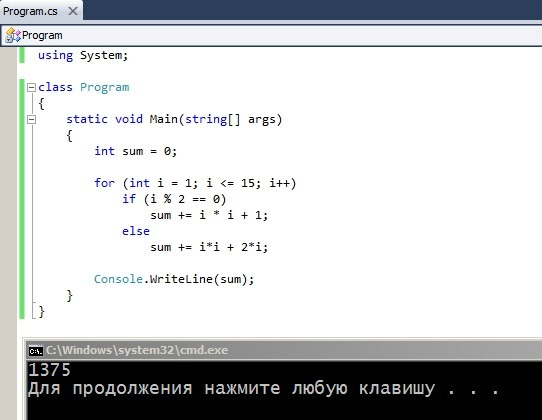Click the if condition line
The image size is (542, 420).
coord(174,199)
